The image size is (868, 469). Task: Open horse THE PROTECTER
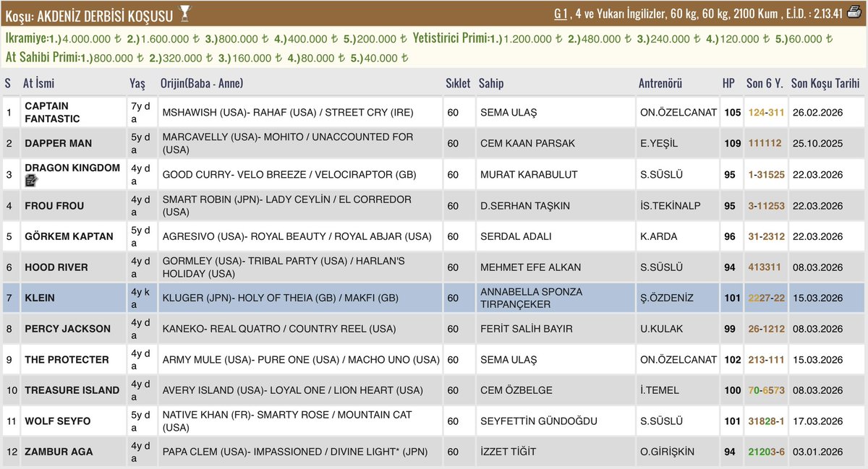pyautogui.click(x=67, y=360)
